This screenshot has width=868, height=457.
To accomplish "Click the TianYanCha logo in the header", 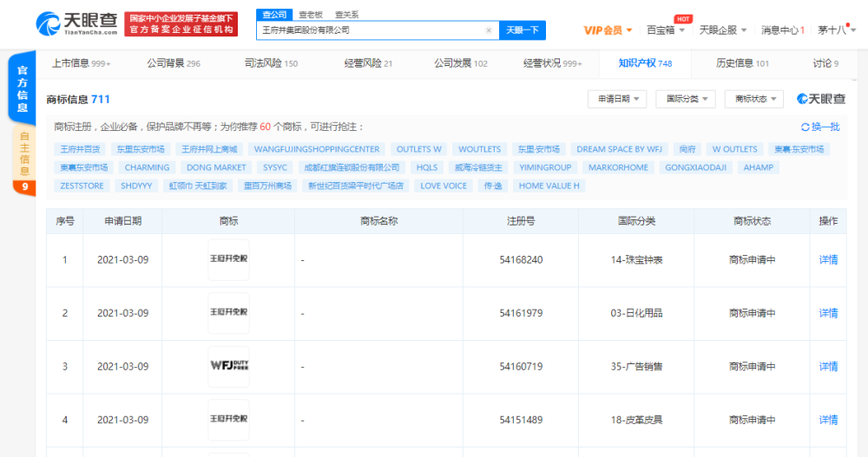I will 75,24.
